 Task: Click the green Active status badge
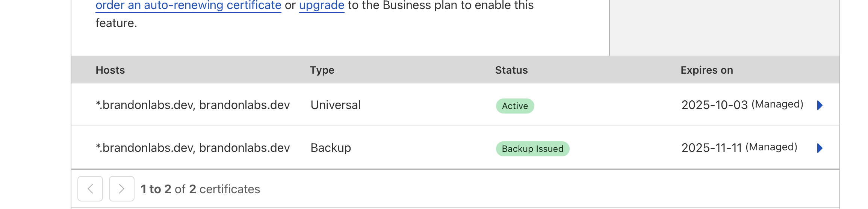515,106
